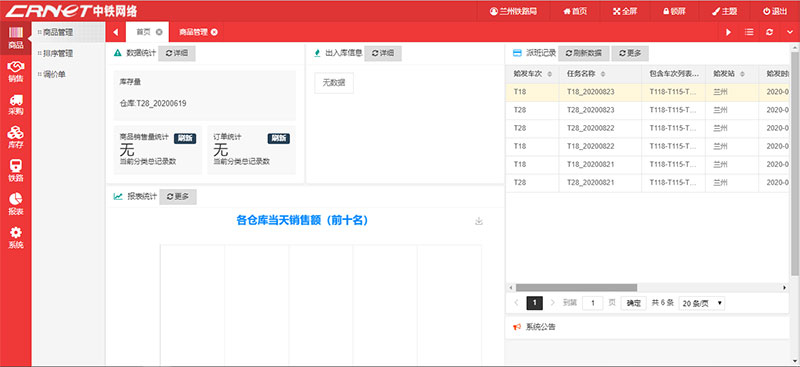
Task: Go to 首页 in top bar
Action: 575,11
